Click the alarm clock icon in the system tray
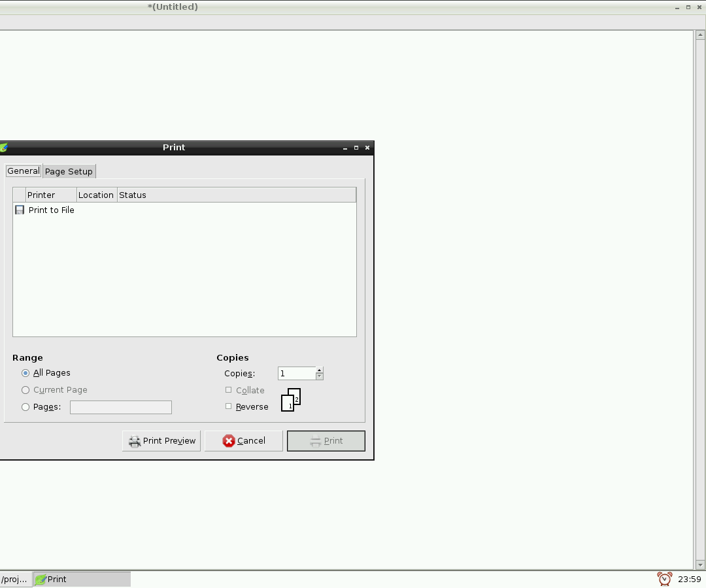This screenshot has height=588, width=706. (664, 578)
